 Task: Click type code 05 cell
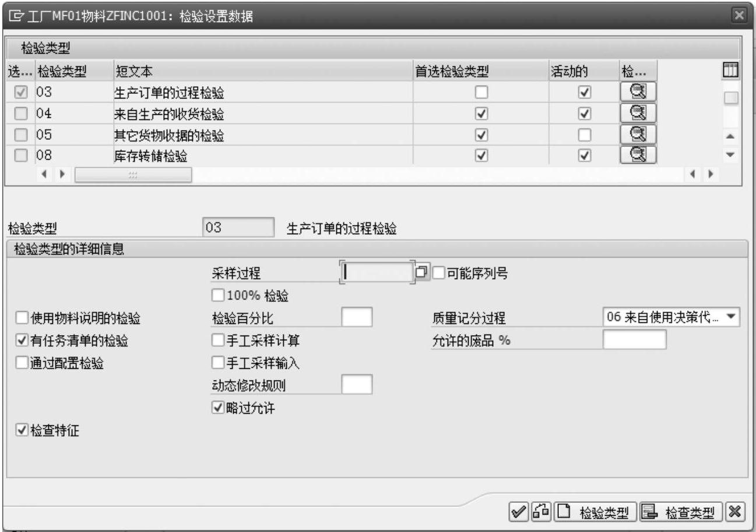74,134
